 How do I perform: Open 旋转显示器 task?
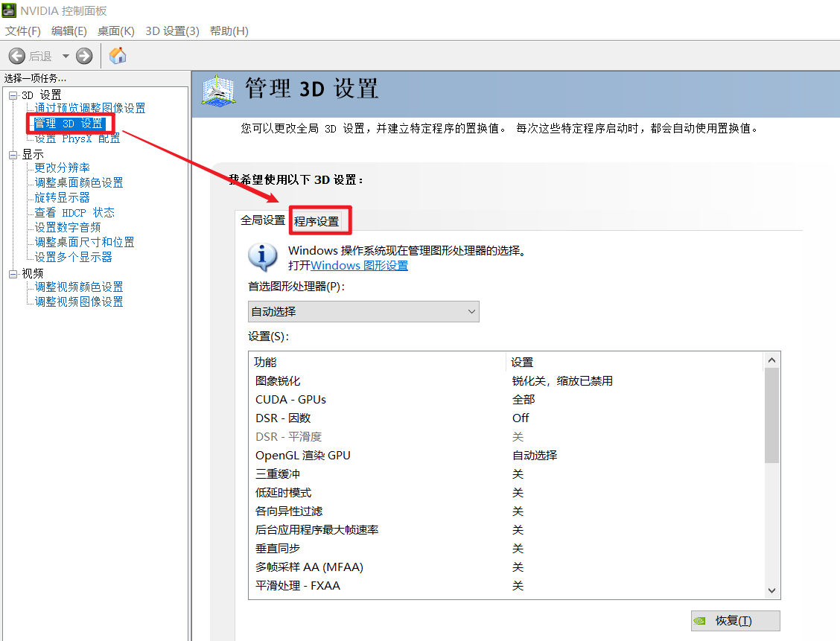click(62, 197)
